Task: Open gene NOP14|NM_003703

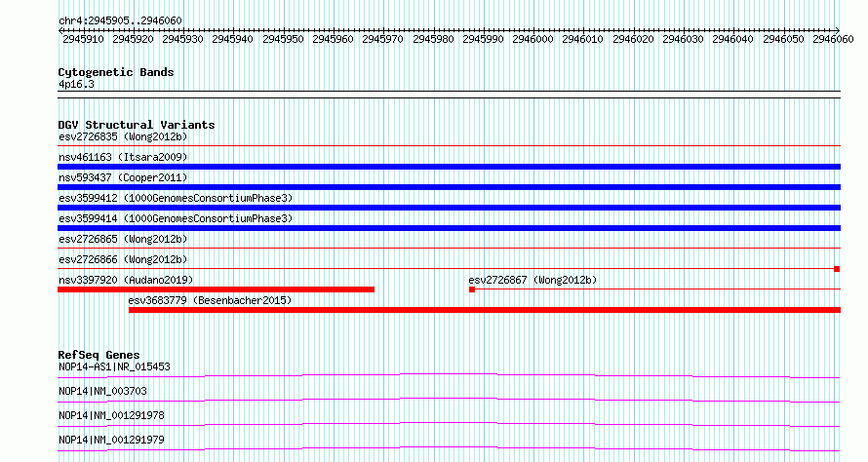Action: click(x=103, y=391)
